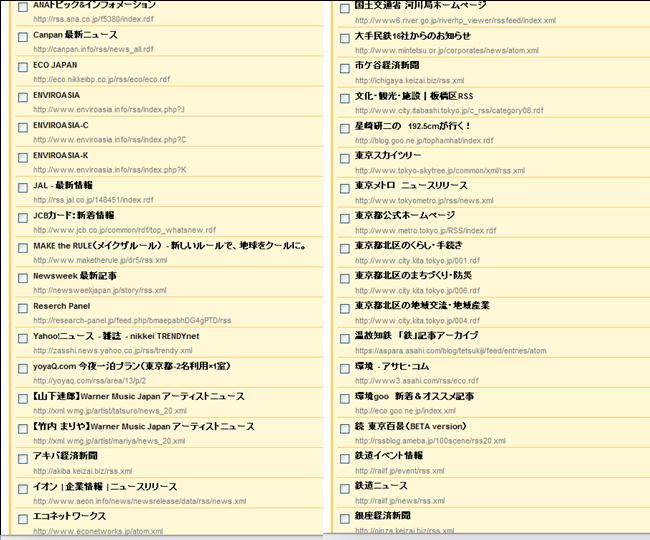Viewport: 650px width, 540px height.
Task: Click URL http://www.maketherule.jp/dr5/rss.xml
Action: click(x=100, y=260)
